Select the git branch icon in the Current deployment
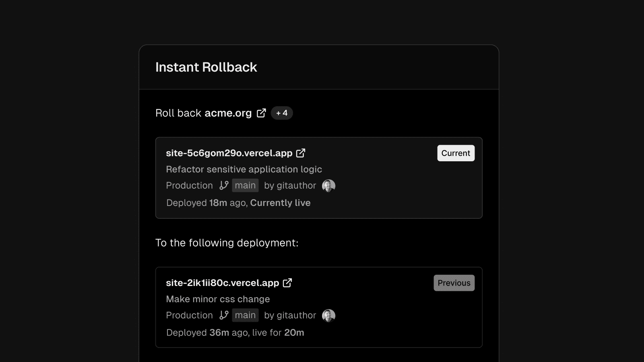Screen dimensions: 644x362 point(223,185)
